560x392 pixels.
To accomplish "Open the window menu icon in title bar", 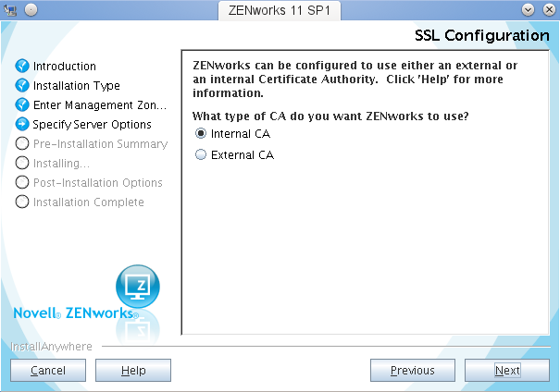I will [x=11, y=9].
